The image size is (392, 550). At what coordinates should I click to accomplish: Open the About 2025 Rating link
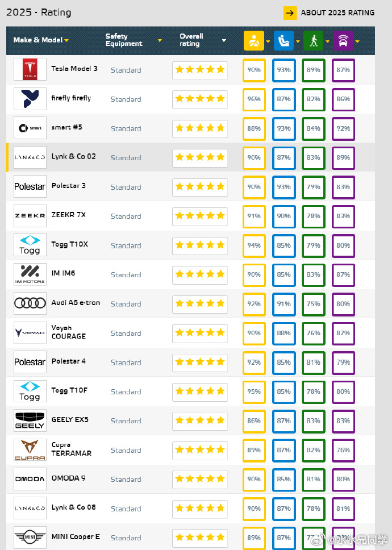tap(337, 13)
